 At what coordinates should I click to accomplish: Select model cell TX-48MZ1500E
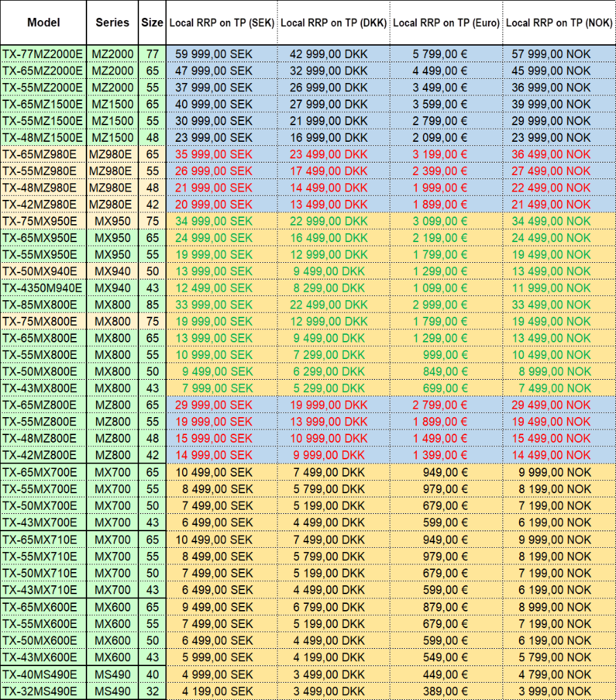point(44,138)
